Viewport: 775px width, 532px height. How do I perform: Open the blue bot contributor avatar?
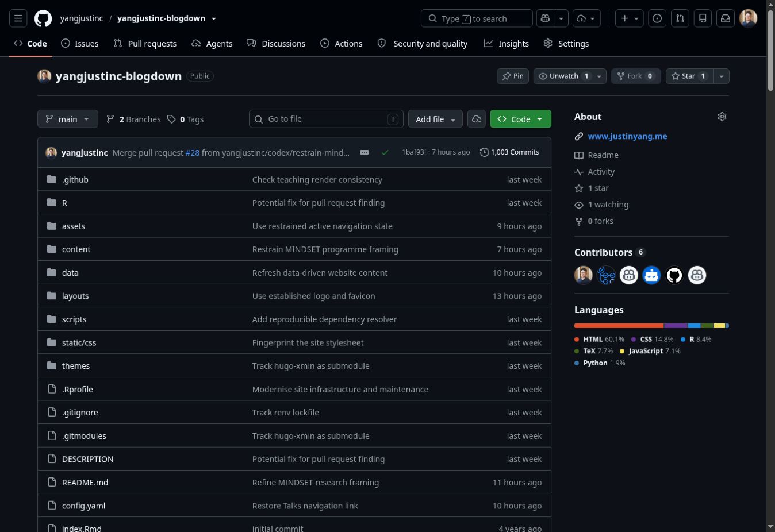click(x=651, y=275)
